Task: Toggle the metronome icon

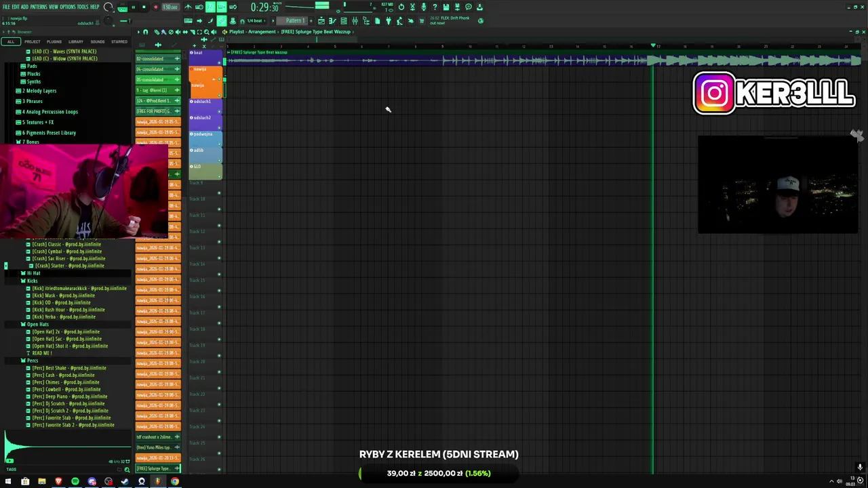Action: pyautogui.click(x=188, y=7)
